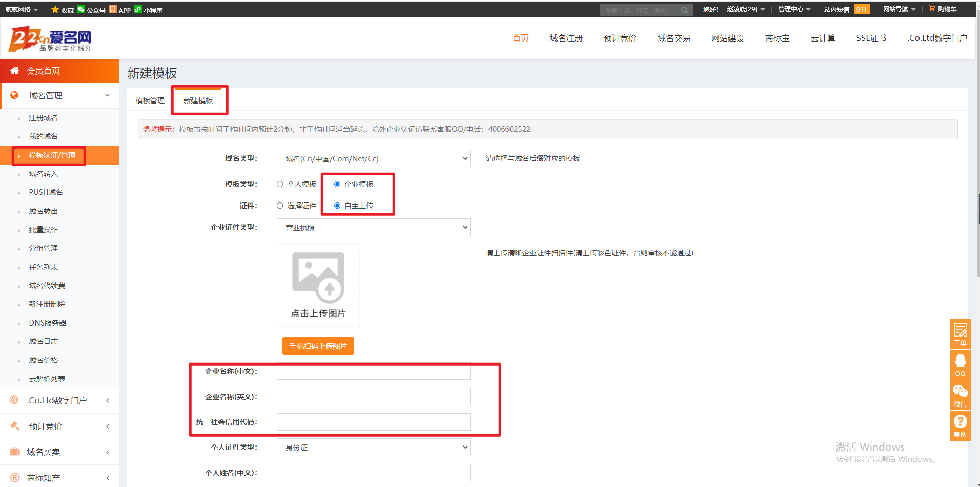The width and height of the screenshot is (980, 487).
Task: Select the 个人模板 radio option
Action: click(280, 184)
